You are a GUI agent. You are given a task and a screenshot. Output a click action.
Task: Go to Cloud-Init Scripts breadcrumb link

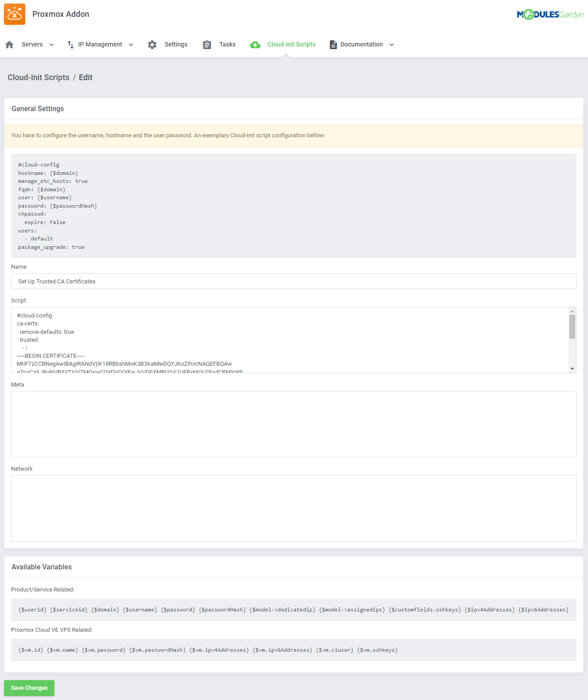click(x=39, y=77)
